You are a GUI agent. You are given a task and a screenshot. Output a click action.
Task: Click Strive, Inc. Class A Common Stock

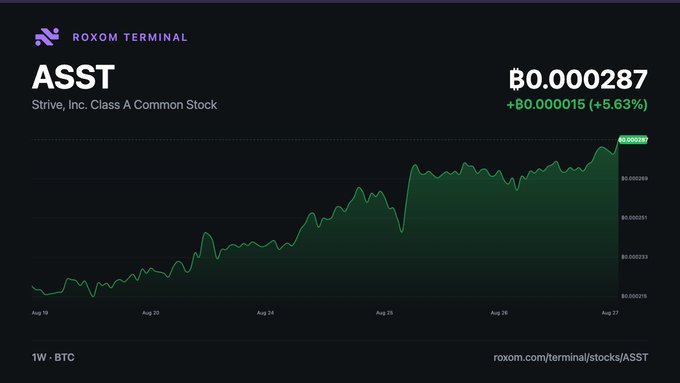[124, 105]
